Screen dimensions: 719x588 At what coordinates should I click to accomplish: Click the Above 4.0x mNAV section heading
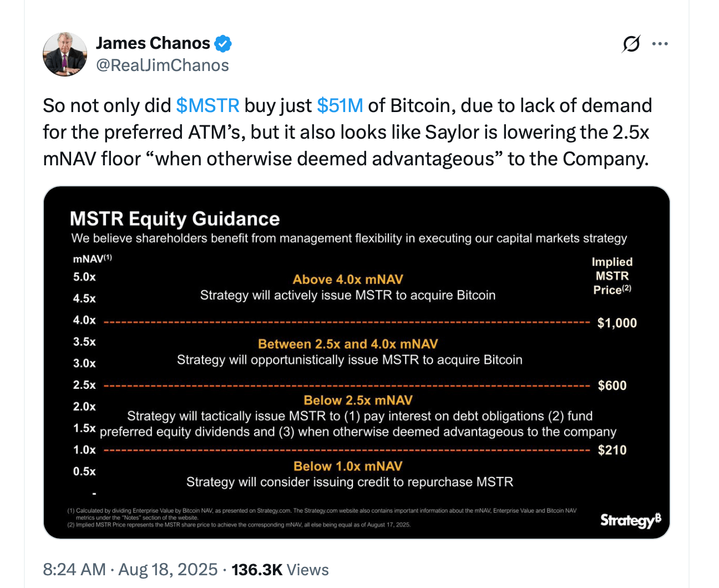tap(348, 279)
